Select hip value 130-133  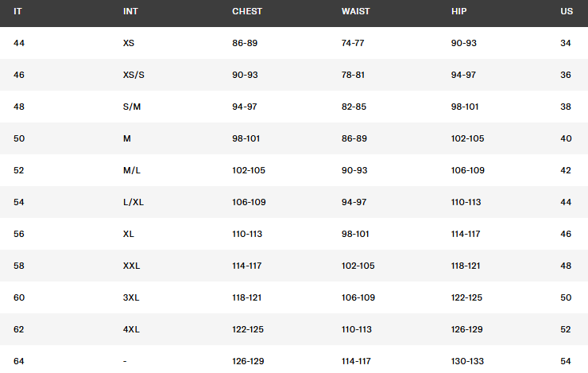[x=468, y=361]
